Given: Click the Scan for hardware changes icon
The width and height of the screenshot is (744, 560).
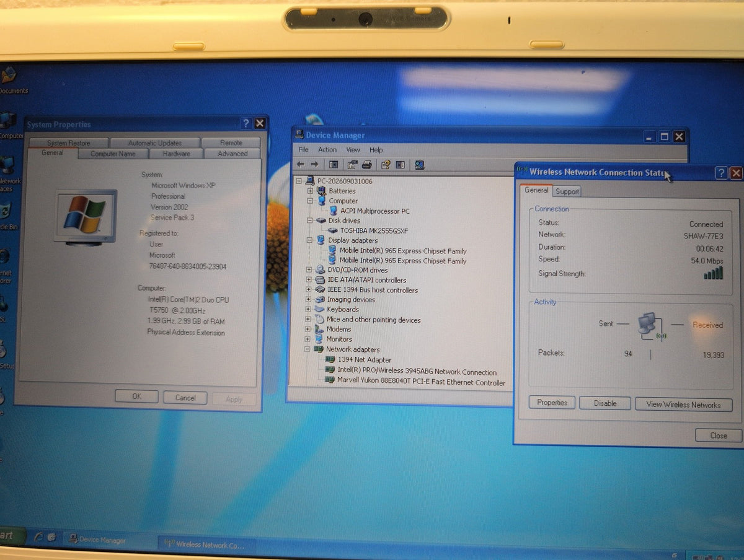Looking at the screenshot, I should pyautogui.click(x=420, y=165).
